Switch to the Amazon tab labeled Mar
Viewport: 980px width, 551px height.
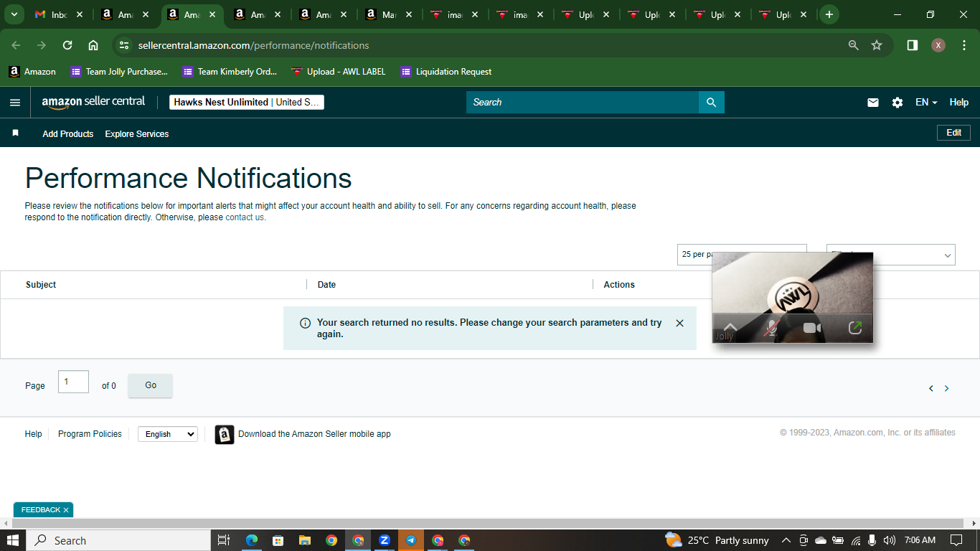click(x=390, y=14)
